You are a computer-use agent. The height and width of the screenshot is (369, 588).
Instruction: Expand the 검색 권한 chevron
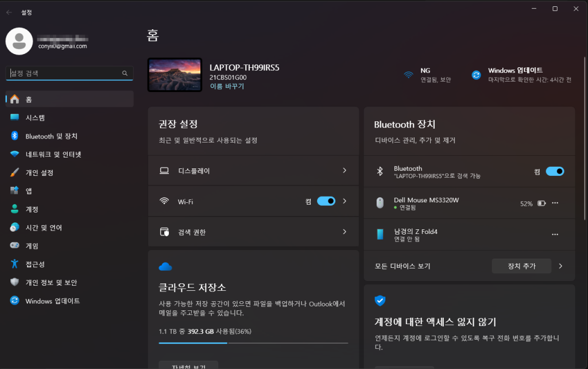point(345,232)
